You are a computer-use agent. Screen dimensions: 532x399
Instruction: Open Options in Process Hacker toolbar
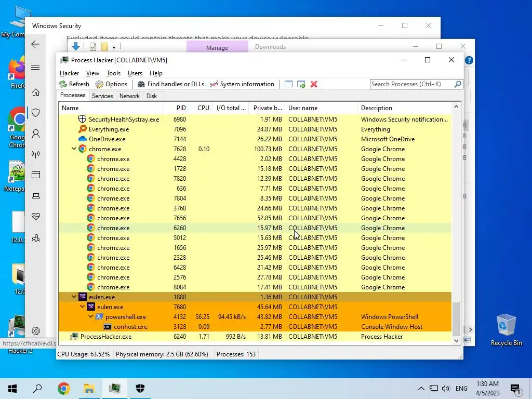pos(111,84)
